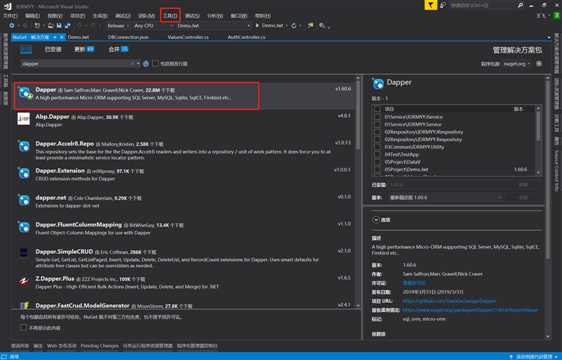Viewport: 562px width, 360px height.
Task: Switch to the AuthController.cs tab
Action: click(247, 37)
